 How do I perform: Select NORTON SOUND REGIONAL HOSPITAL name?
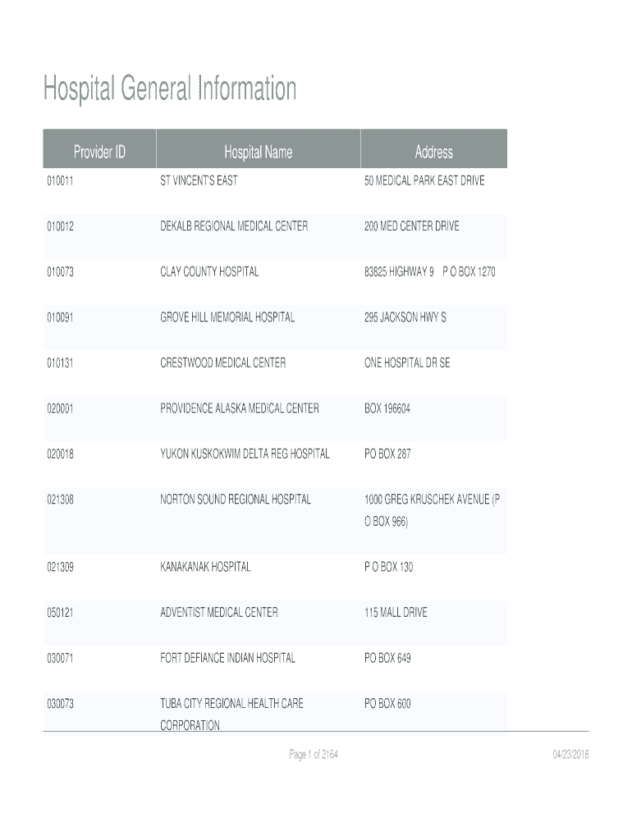(236, 499)
